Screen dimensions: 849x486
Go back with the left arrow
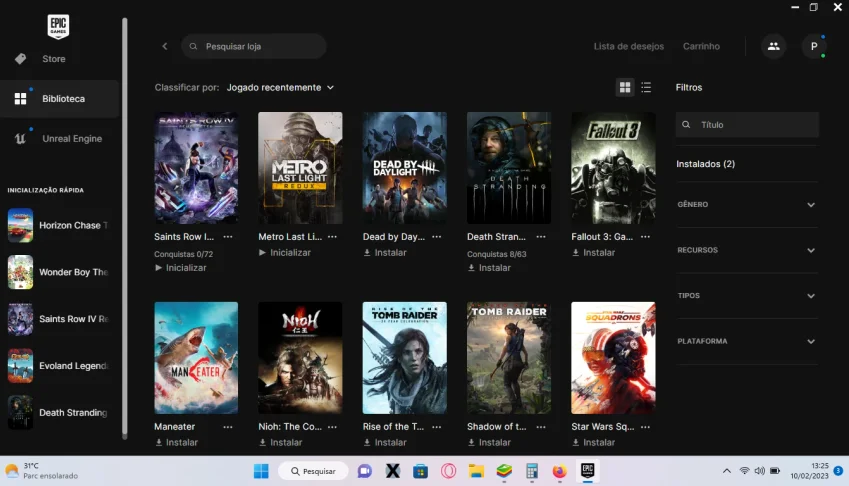(x=165, y=46)
